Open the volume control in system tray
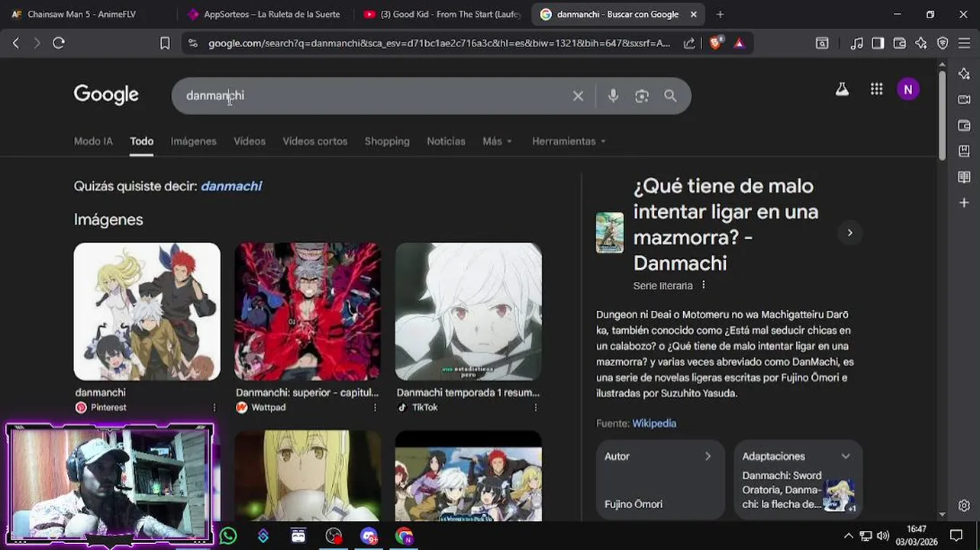Image resolution: width=980 pixels, height=550 pixels. (x=883, y=535)
